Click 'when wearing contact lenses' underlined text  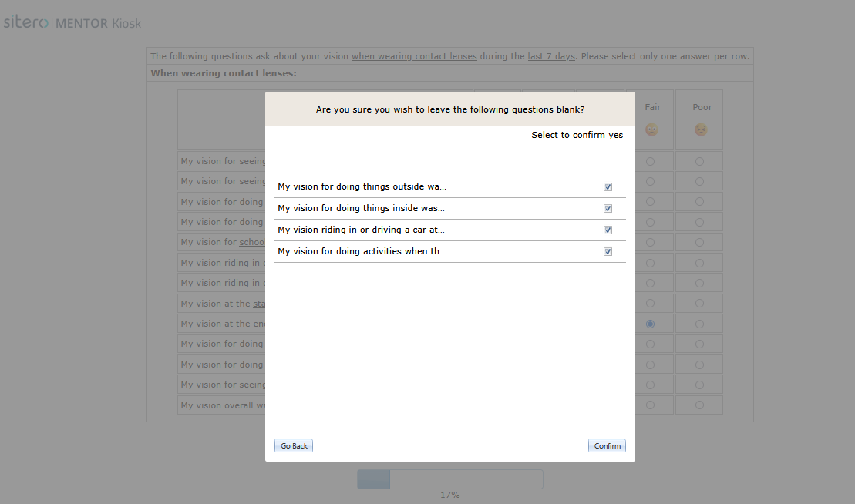tap(414, 56)
